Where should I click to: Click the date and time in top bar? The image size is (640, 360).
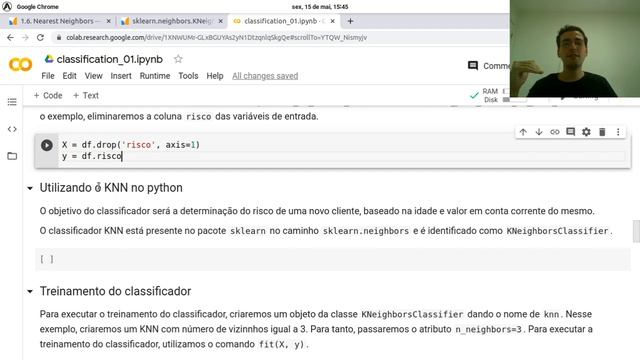(x=320, y=7)
